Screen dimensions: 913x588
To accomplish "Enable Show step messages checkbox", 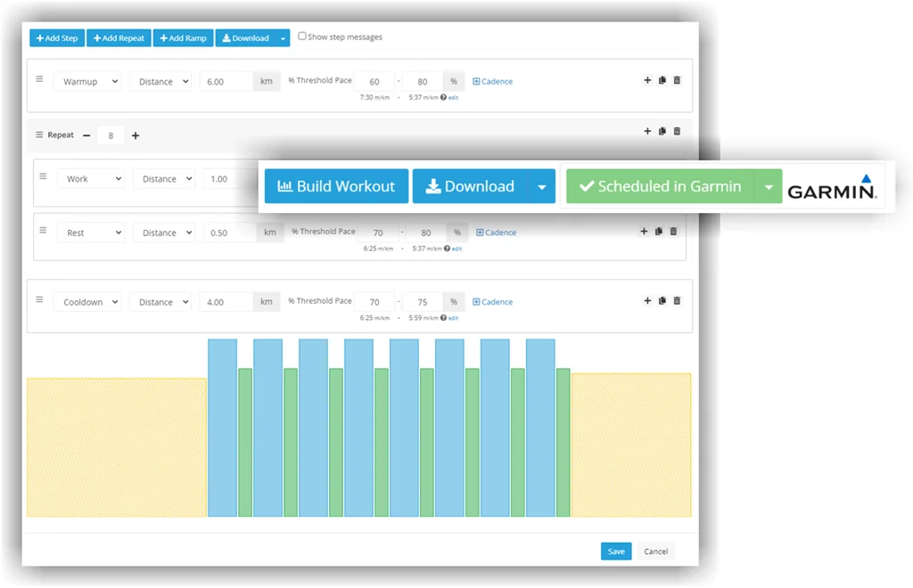I will (302, 37).
